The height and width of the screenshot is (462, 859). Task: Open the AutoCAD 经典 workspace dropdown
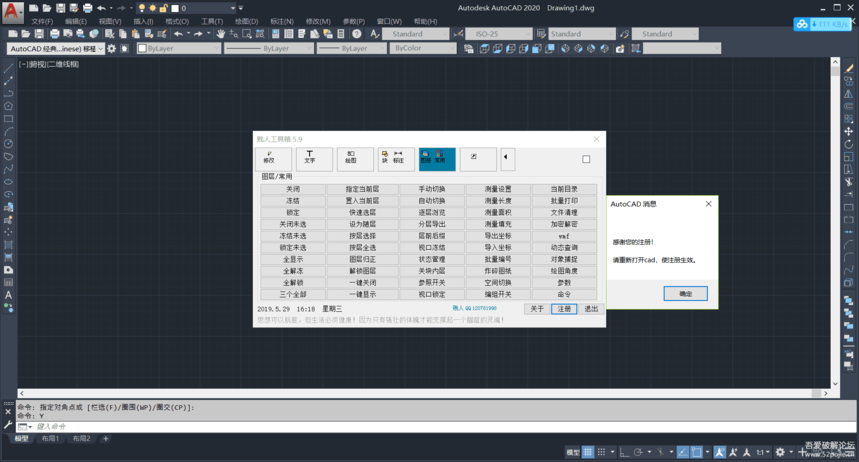point(55,49)
